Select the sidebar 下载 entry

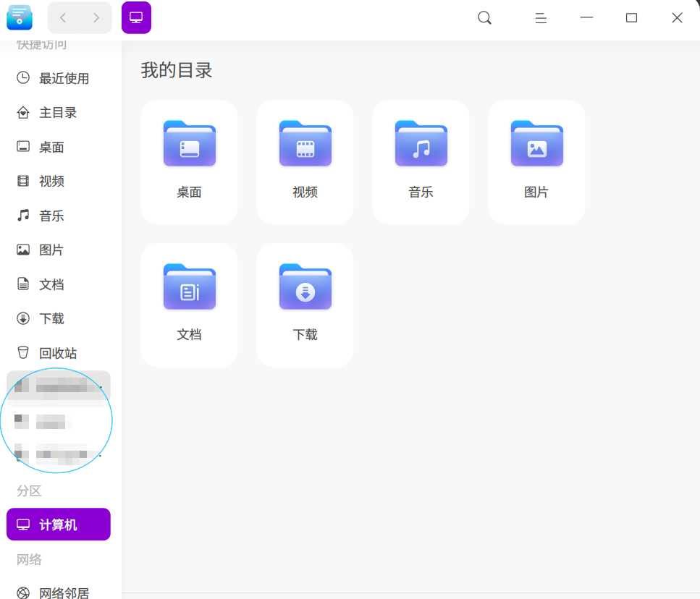point(59,319)
